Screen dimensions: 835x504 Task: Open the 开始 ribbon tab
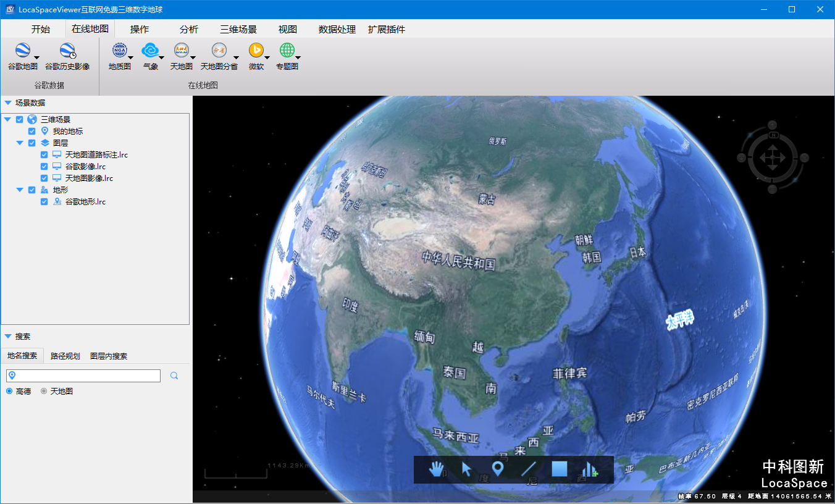click(x=41, y=29)
